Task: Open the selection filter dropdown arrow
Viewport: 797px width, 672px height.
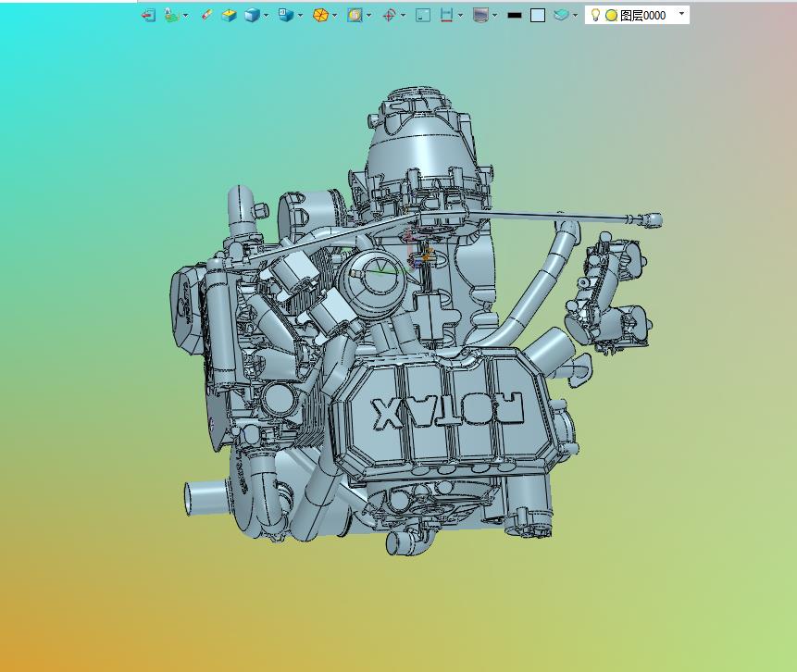Action: pos(185,15)
